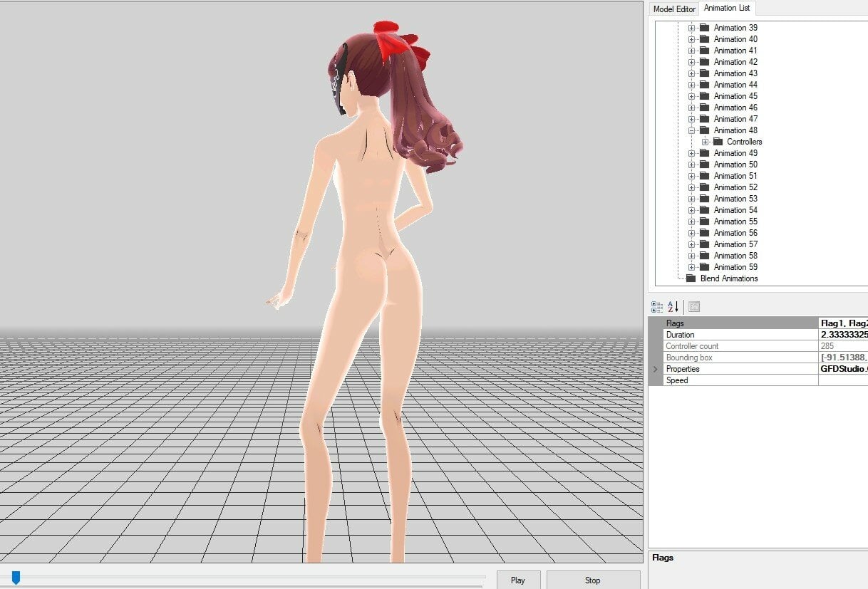Image resolution: width=868 pixels, height=589 pixels.
Task: Click the 3D model viewport
Action: click(321, 282)
